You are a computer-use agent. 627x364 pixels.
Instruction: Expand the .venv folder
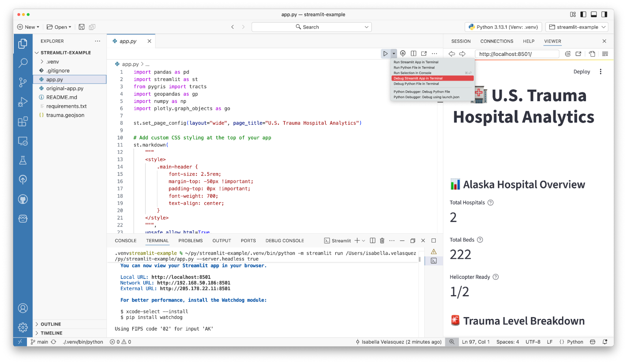click(52, 62)
